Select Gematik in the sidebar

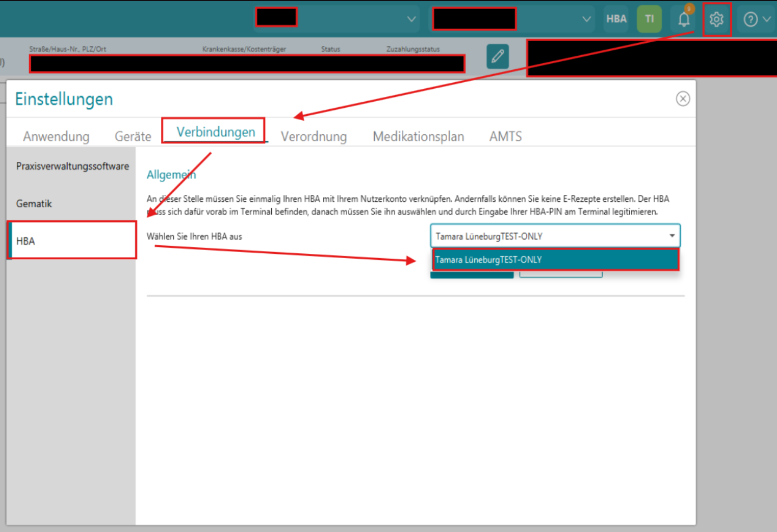(71, 203)
